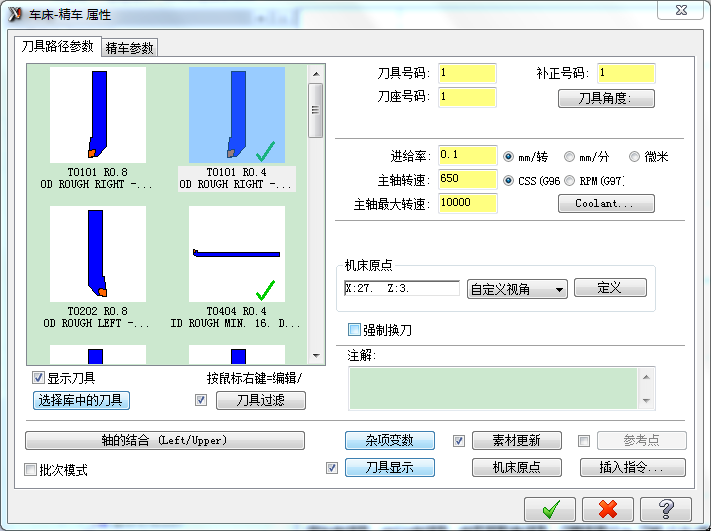Switch to the 刀具路径参数 tab
The height and width of the screenshot is (531, 711).
57,46
